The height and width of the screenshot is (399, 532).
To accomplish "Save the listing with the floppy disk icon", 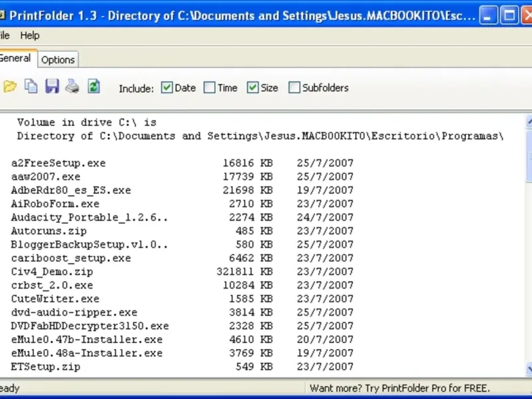I will point(52,86).
